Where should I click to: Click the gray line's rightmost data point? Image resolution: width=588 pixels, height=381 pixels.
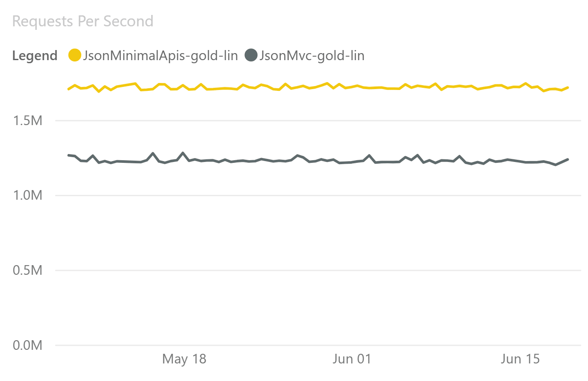point(568,159)
